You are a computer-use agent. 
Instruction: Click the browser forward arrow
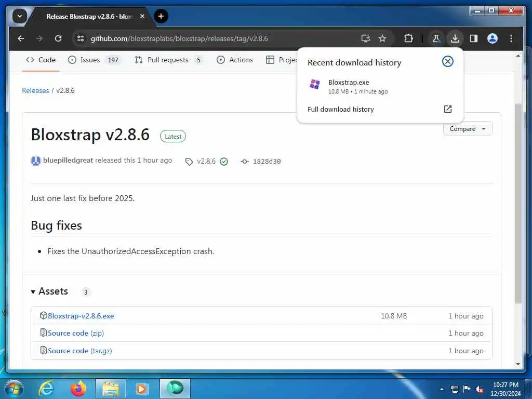pos(39,38)
